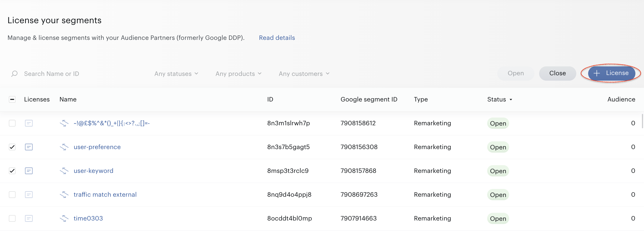Click Remarketing type in user-keyword row

[x=433, y=171]
